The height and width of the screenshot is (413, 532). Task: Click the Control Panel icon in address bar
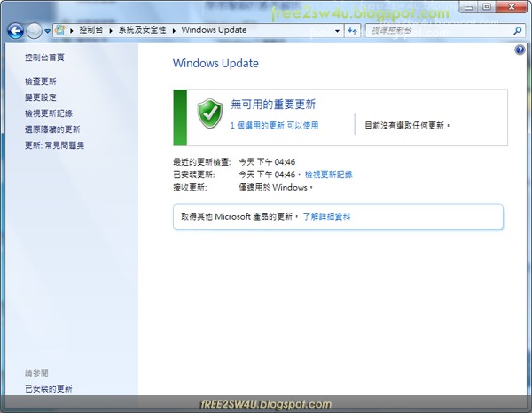coord(60,30)
